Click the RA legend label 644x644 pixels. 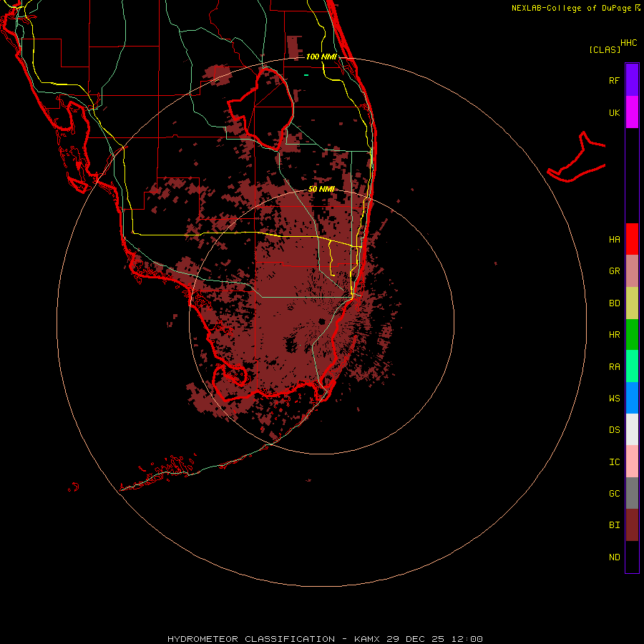tap(614, 367)
